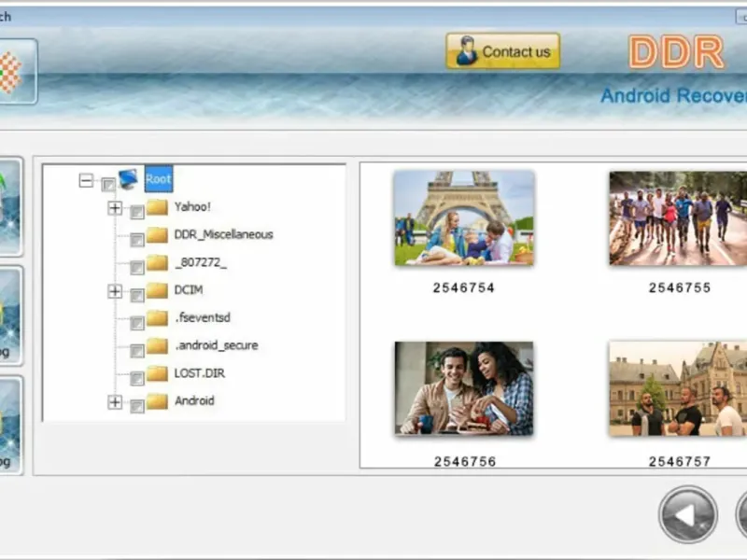Click file name 2546756

pyautogui.click(x=465, y=461)
